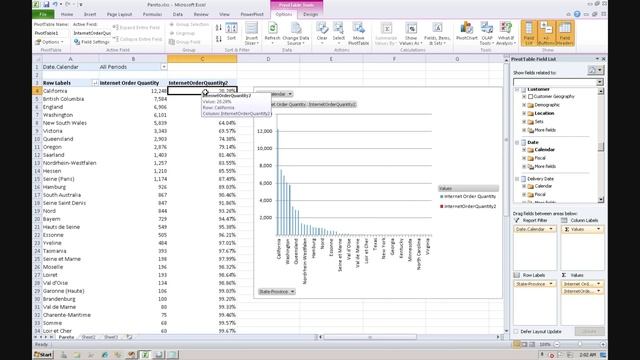Click field list vertical scrollbar thumb

click(x=601, y=147)
